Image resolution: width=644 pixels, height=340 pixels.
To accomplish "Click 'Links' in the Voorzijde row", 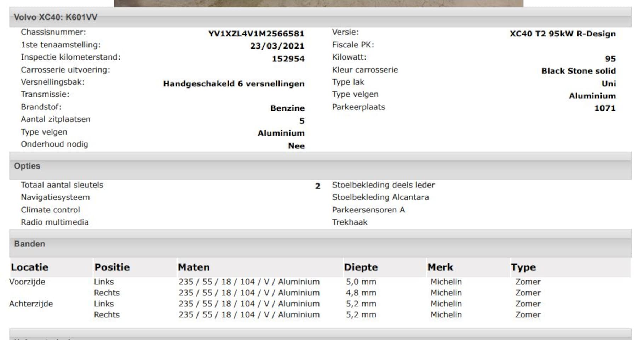I will (104, 282).
